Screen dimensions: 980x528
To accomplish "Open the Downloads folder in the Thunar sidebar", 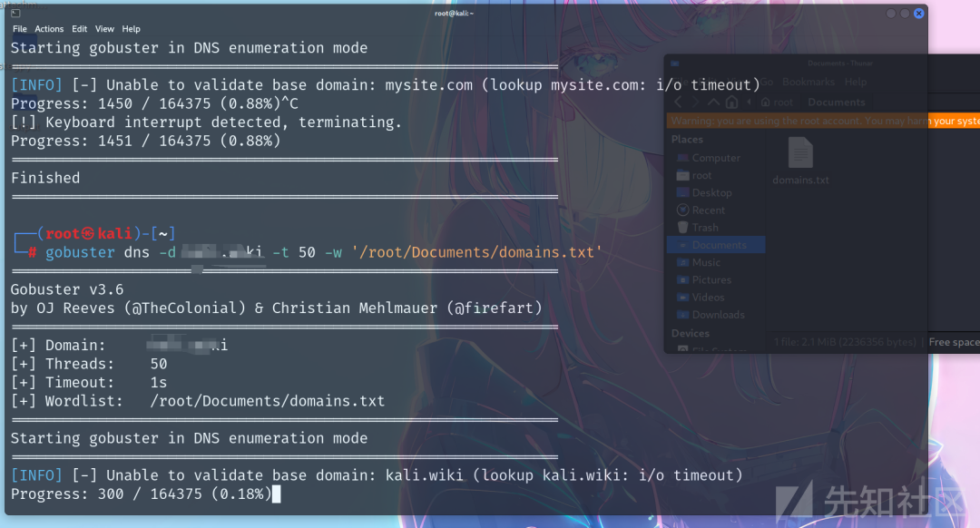I will (x=716, y=315).
